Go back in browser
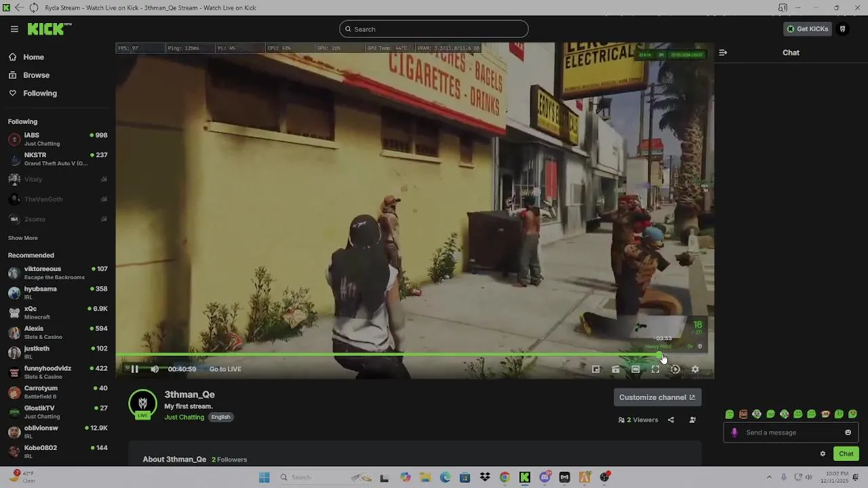 18,7
